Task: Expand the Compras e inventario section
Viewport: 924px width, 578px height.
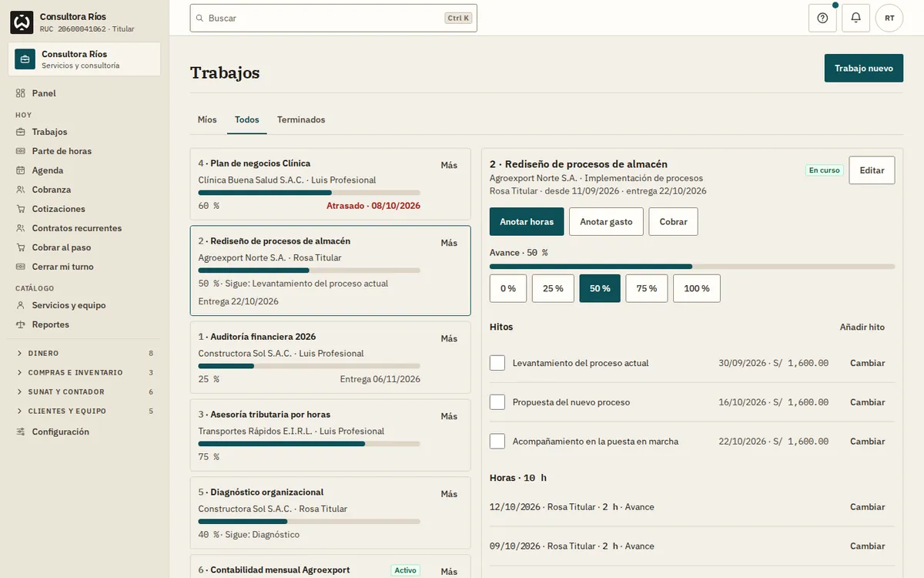Action: tap(84, 372)
